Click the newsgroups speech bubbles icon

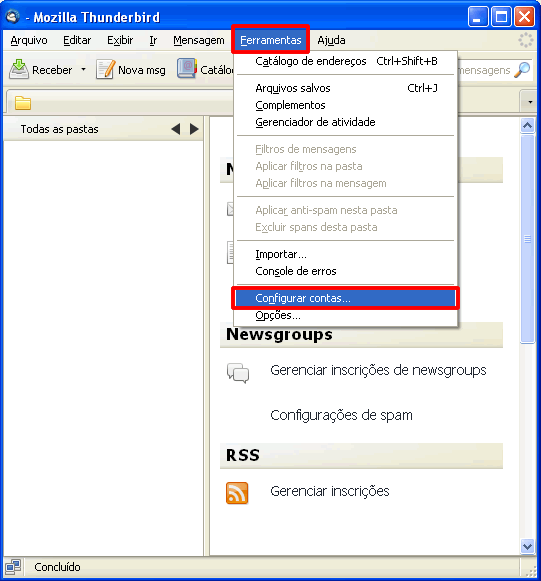coord(238,372)
